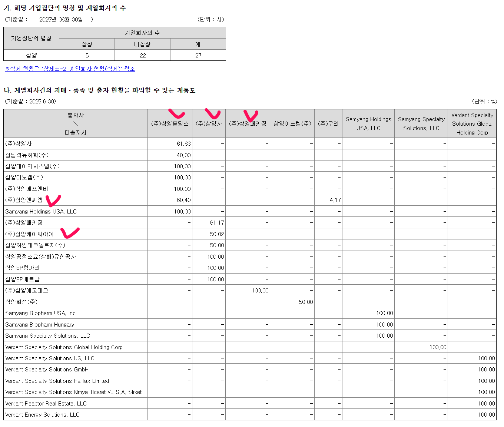Click the (단위 : %) unit label
Image resolution: width=504 pixels, height=427 pixels.
[485, 101]
